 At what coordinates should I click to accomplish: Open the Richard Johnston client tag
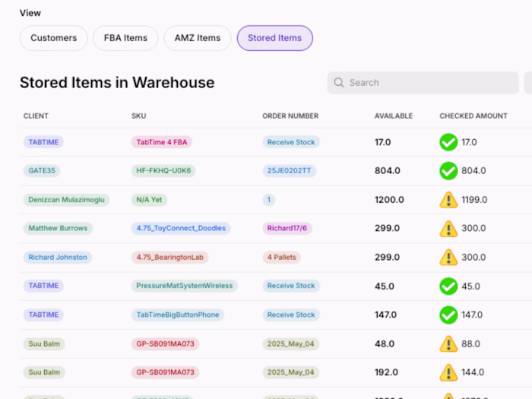(58, 257)
